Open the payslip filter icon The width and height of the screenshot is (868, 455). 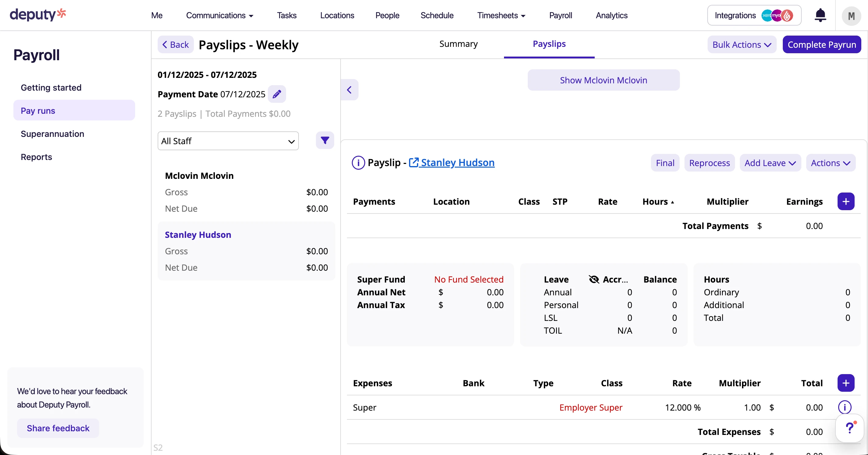coord(325,141)
